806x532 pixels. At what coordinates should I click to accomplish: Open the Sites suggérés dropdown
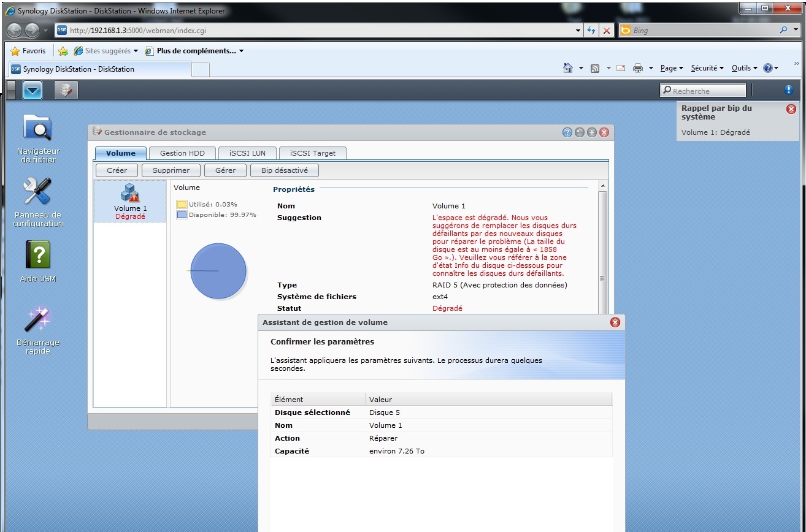(x=106, y=51)
